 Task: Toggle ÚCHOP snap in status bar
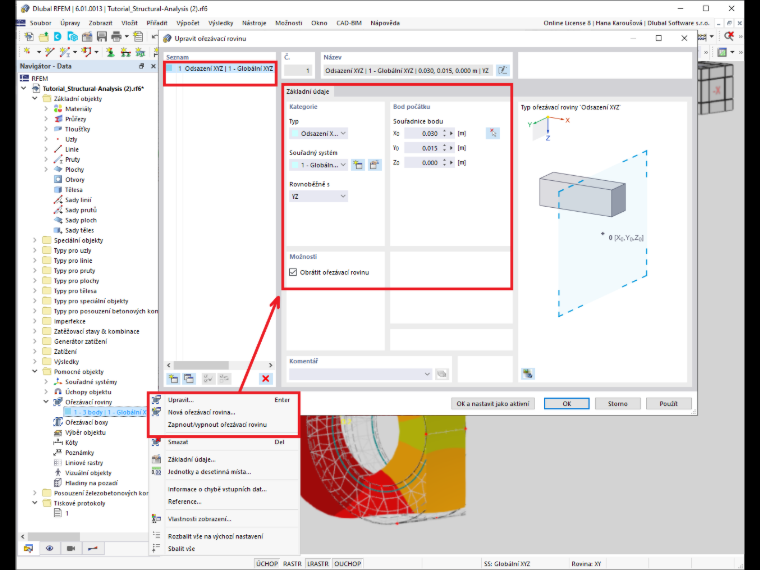coord(267,564)
